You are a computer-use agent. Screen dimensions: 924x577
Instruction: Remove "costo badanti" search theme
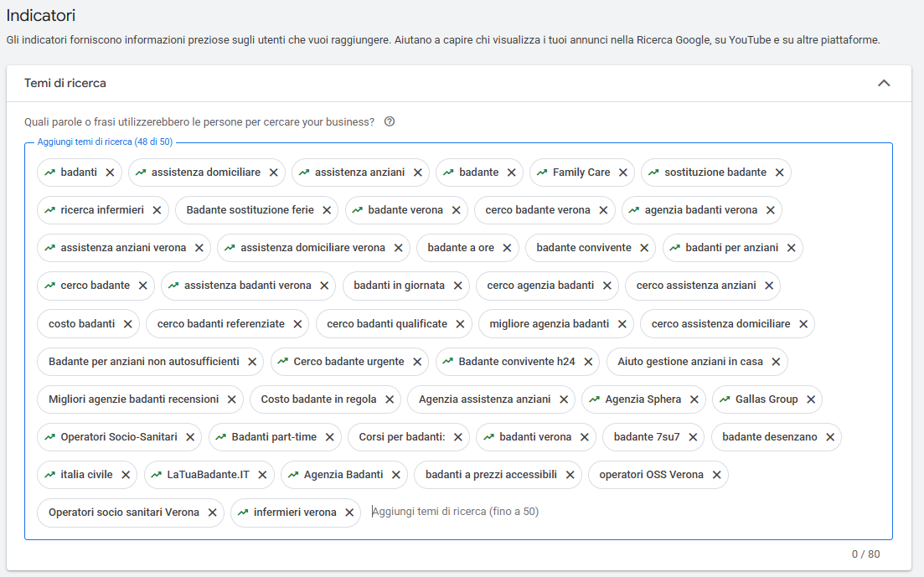click(x=127, y=324)
